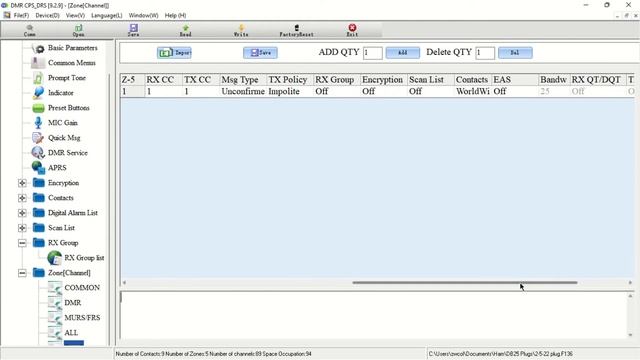This screenshot has height=360, width=640.
Task: Expand the Contacts folder
Action: (22, 198)
